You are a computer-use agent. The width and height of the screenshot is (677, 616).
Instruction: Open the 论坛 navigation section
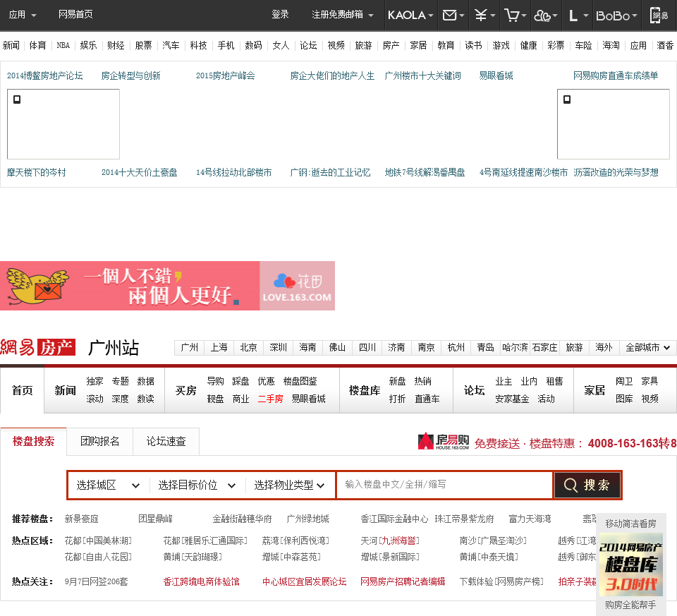point(474,390)
